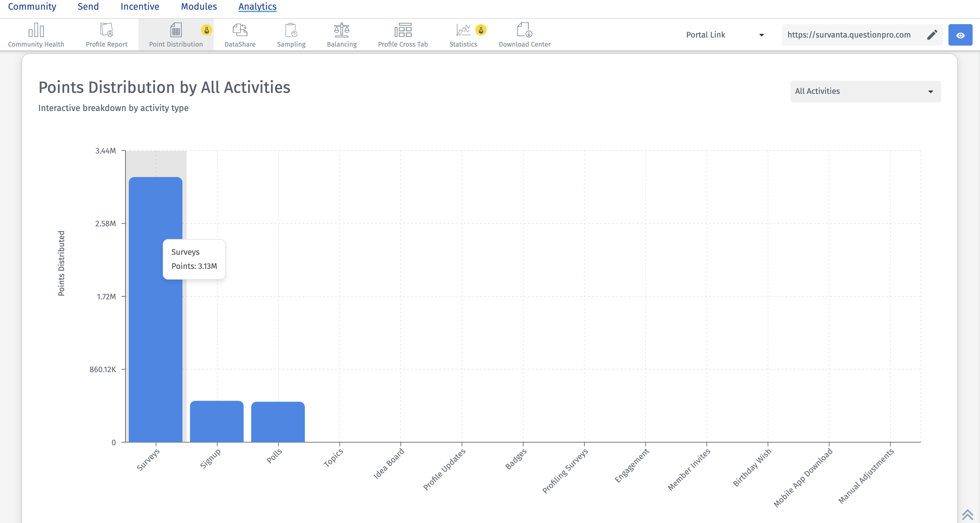
Task: Open the DataShare icon
Action: click(x=240, y=30)
